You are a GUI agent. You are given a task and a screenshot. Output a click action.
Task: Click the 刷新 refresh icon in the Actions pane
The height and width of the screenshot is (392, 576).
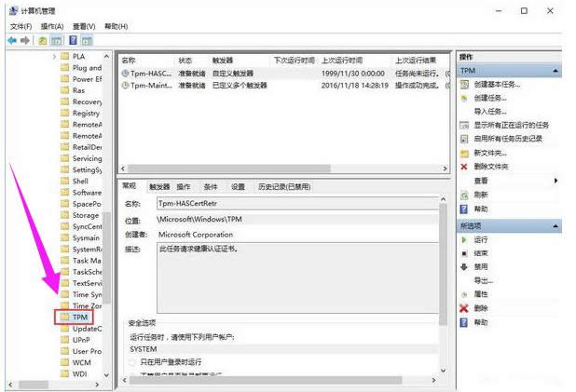pos(464,195)
